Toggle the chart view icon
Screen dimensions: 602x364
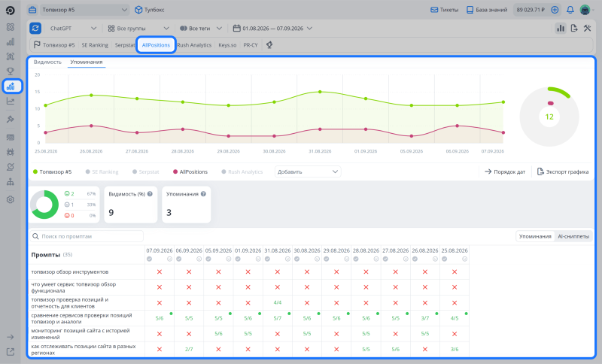561,28
